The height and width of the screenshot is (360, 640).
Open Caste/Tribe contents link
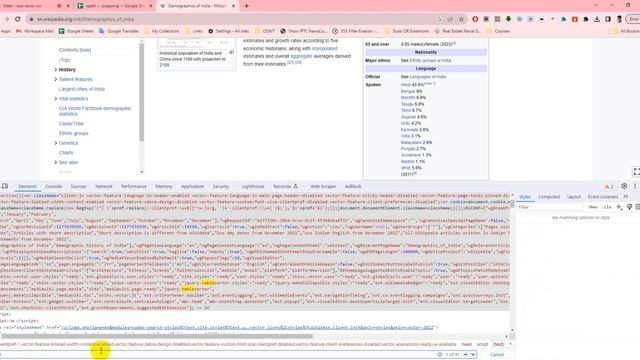(x=71, y=124)
